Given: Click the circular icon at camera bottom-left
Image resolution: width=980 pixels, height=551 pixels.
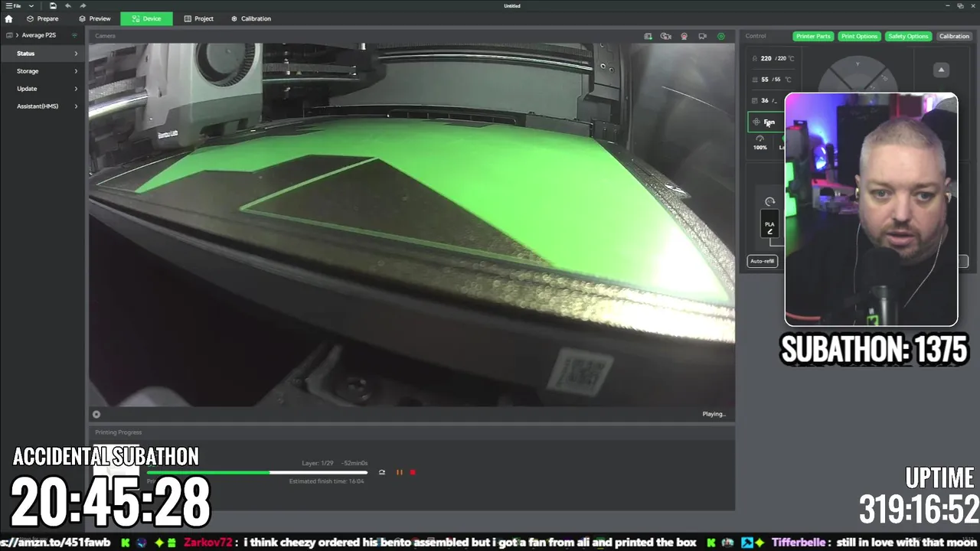Looking at the screenshot, I should coord(96,414).
